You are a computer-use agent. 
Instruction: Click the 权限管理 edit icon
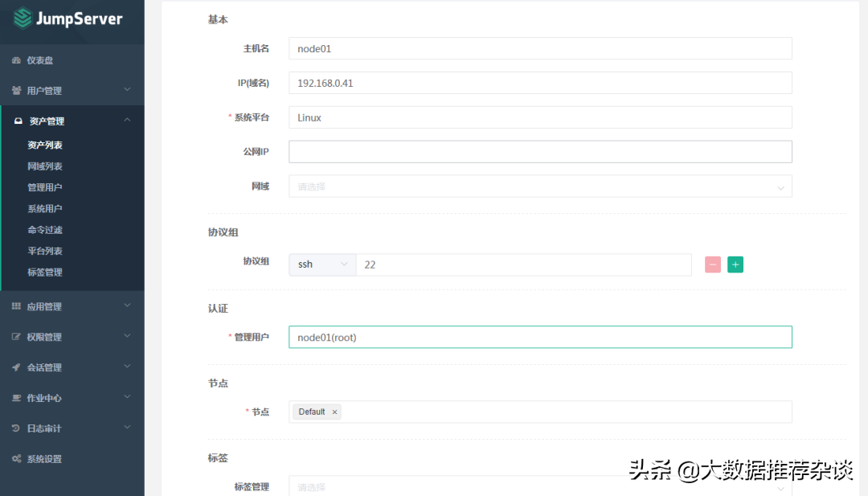coord(17,337)
